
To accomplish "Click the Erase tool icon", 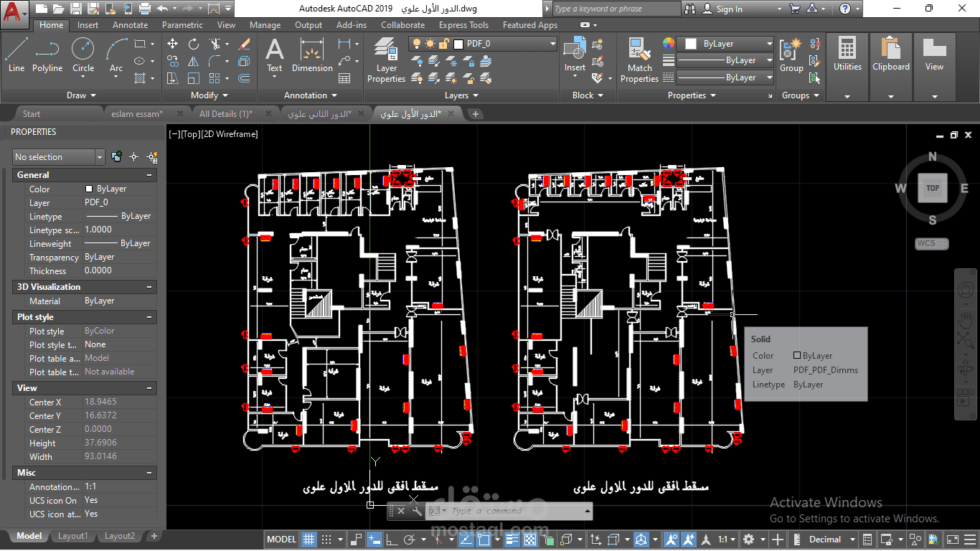I will point(244,44).
